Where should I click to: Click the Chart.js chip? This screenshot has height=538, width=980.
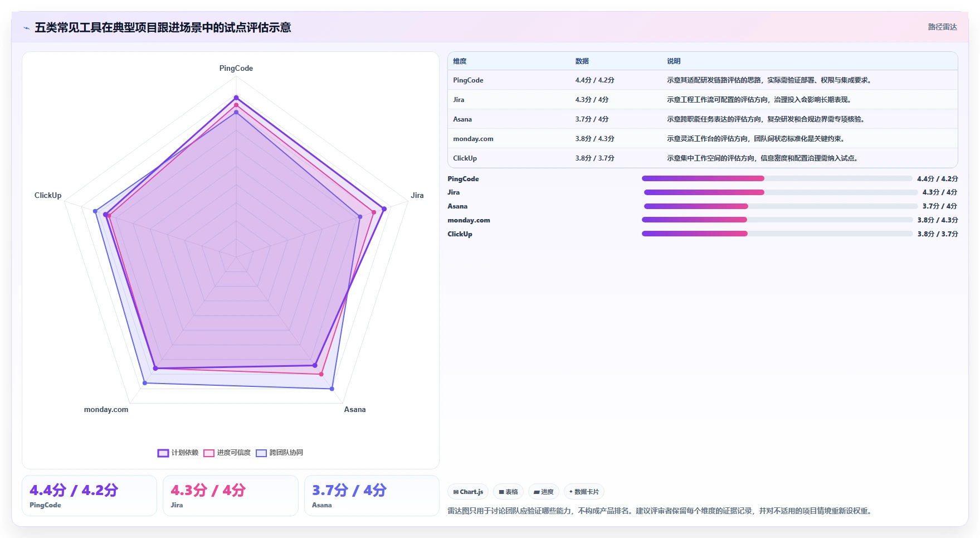tap(468, 492)
